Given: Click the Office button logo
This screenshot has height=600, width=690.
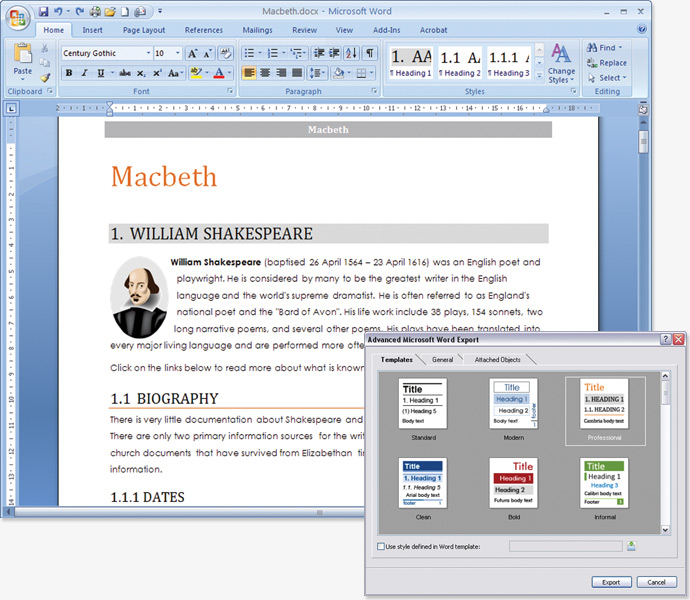Looking at the screenshot, I should [x=18, y=18].
